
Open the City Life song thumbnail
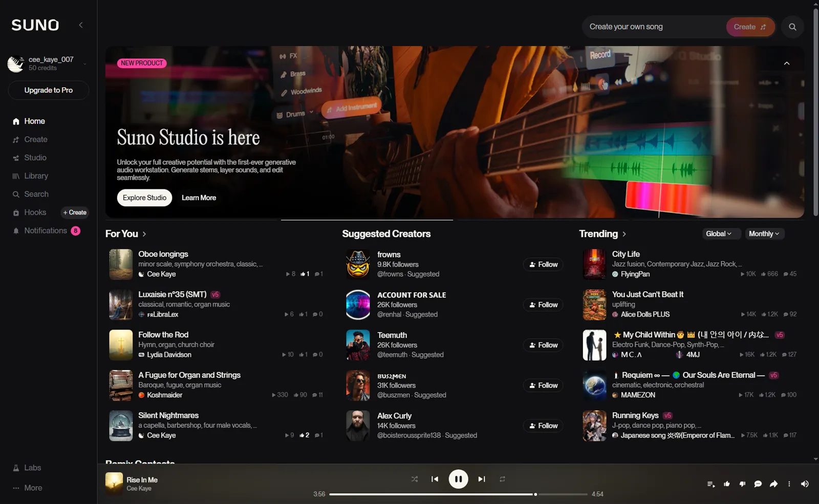pyautogui.click(x=594, y=264)
